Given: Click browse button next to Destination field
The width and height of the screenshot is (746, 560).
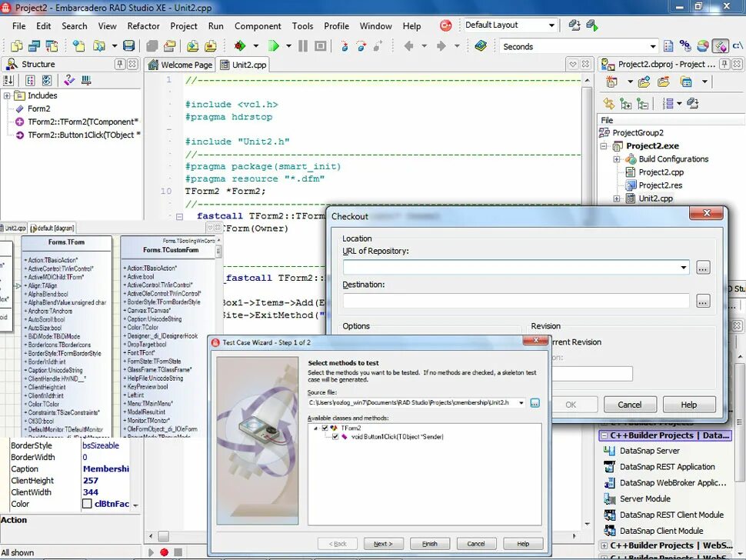Looking at the screenshot, I should coord(703,301).
